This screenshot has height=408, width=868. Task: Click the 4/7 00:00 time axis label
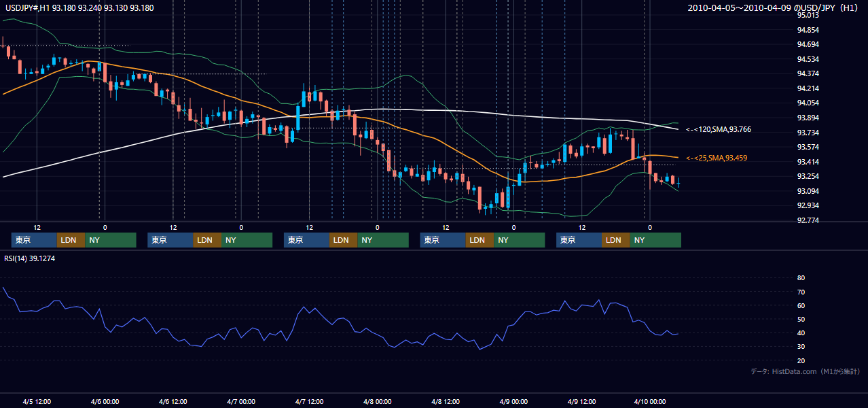point(241,401)
